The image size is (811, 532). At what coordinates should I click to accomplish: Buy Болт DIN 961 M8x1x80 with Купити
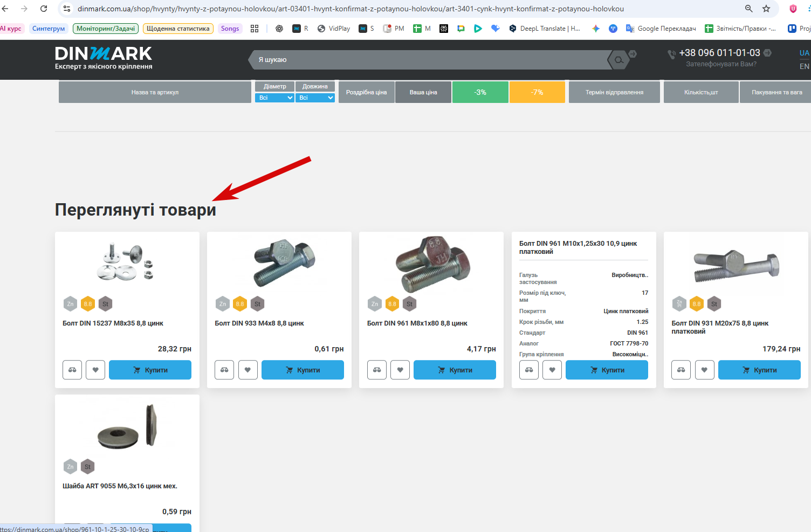[455, 370]
